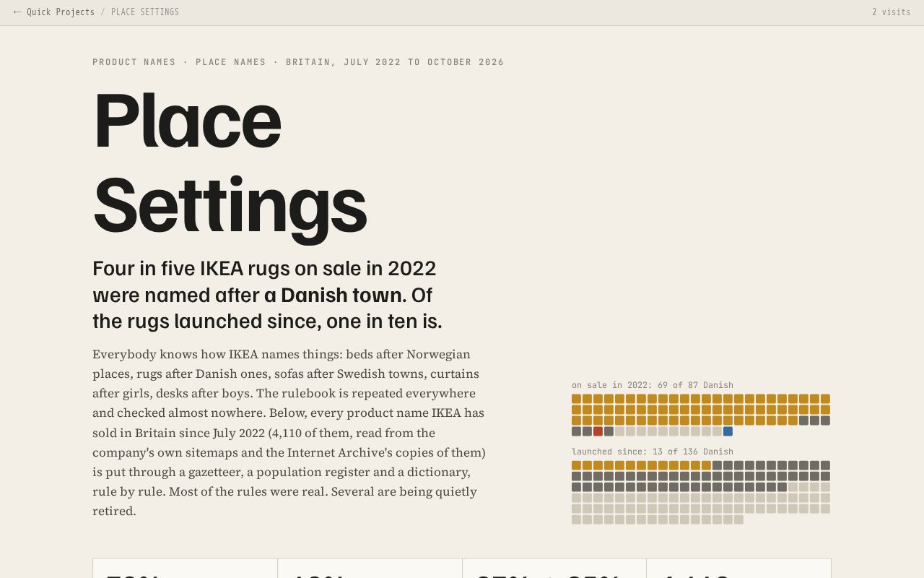Click the 'PRODUCT NAMES · PLACE NAMES' kicker line
This screenshot has height=578, width=924.
298,62
